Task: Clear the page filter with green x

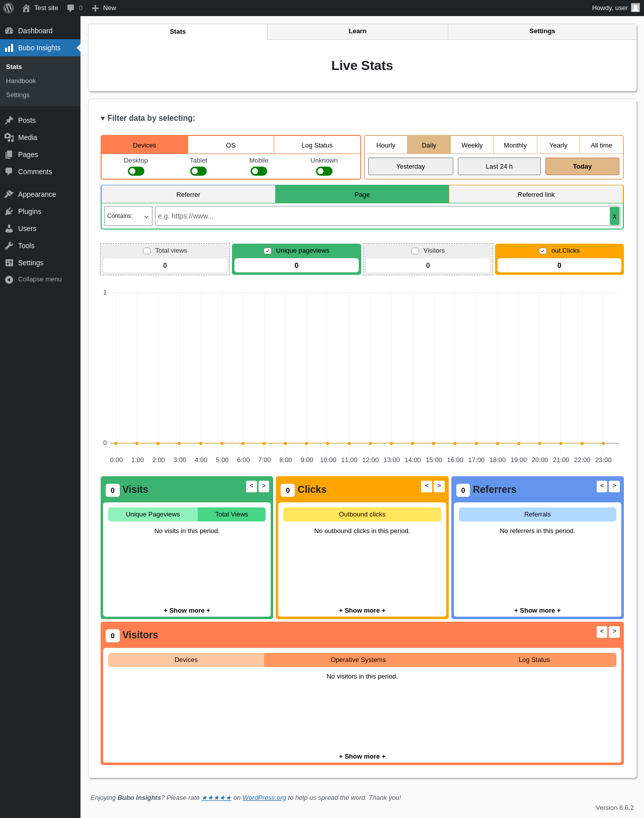Action: [614, 216]
